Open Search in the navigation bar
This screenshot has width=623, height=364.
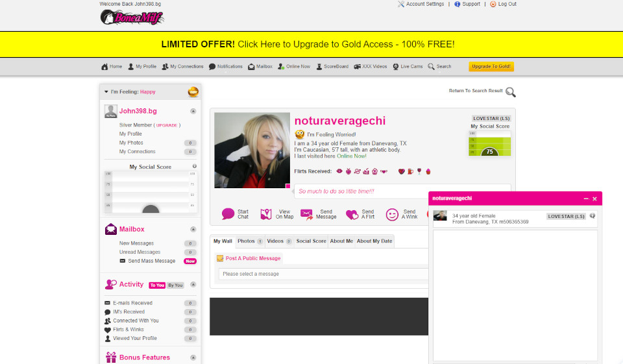(x=439, y=66)
